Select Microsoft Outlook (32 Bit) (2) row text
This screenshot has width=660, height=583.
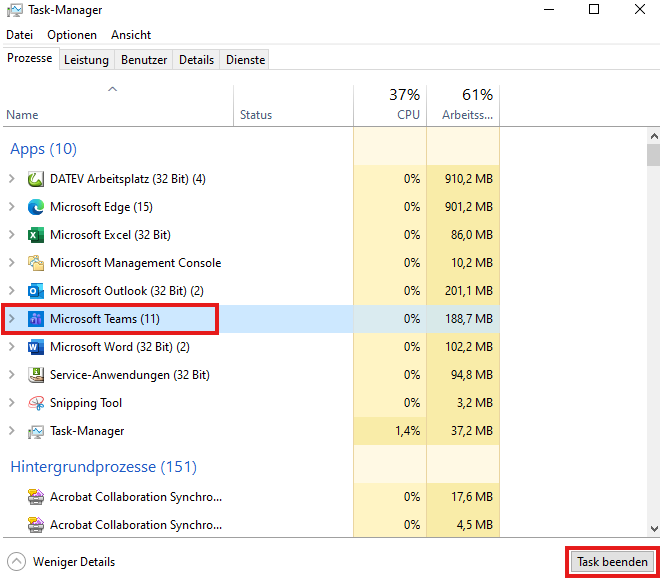[127, 291]
